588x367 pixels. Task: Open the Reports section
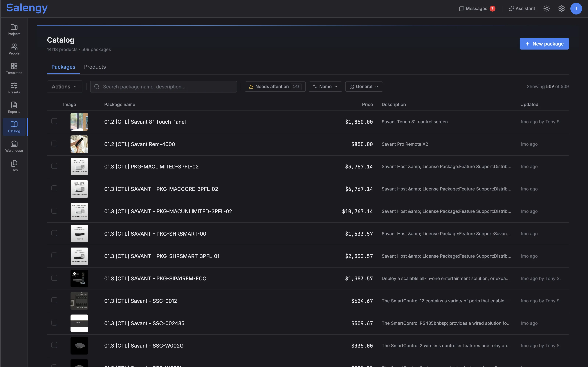(14, 107)
